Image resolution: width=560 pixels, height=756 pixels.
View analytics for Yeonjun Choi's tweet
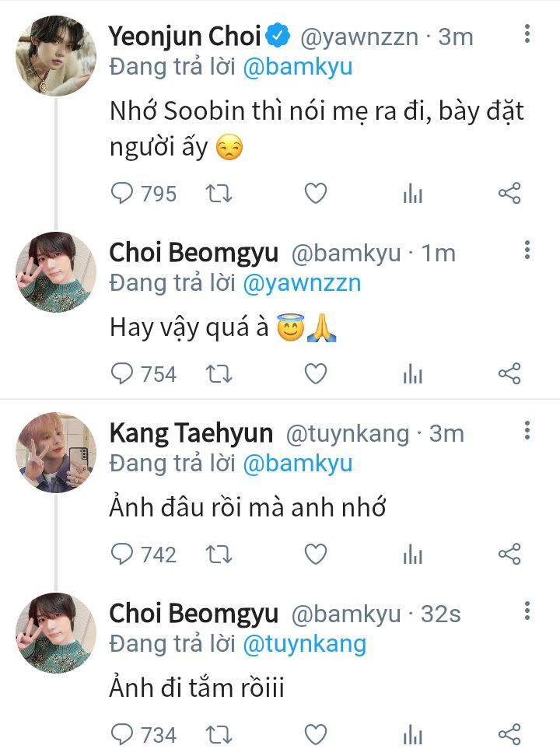pyautogui.click(x=412, y=194)
